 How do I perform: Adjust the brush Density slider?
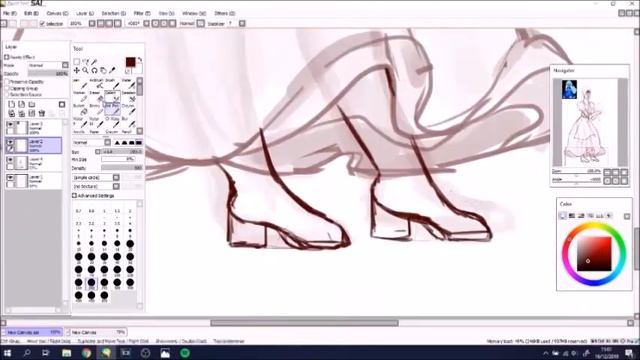pyautogui.click(x=122, y=168)
